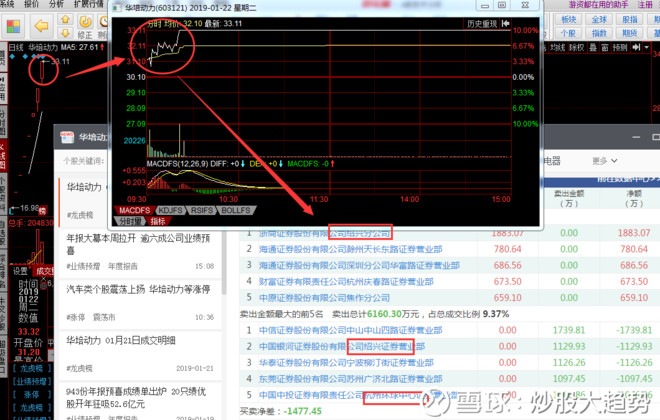This screenshot has width=660, height=420.
Task: Click the 历史重现 return arrow icon
Action: [x=506, y=24]
